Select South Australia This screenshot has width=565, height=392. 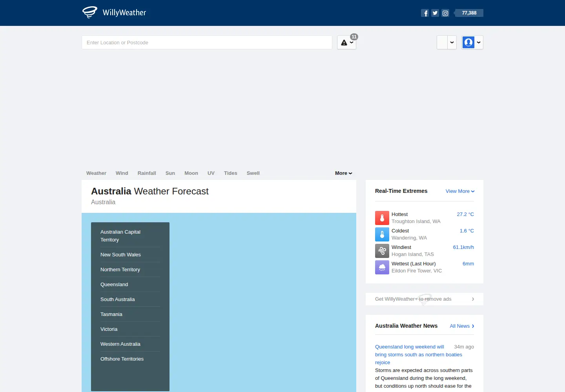[130, 299]
